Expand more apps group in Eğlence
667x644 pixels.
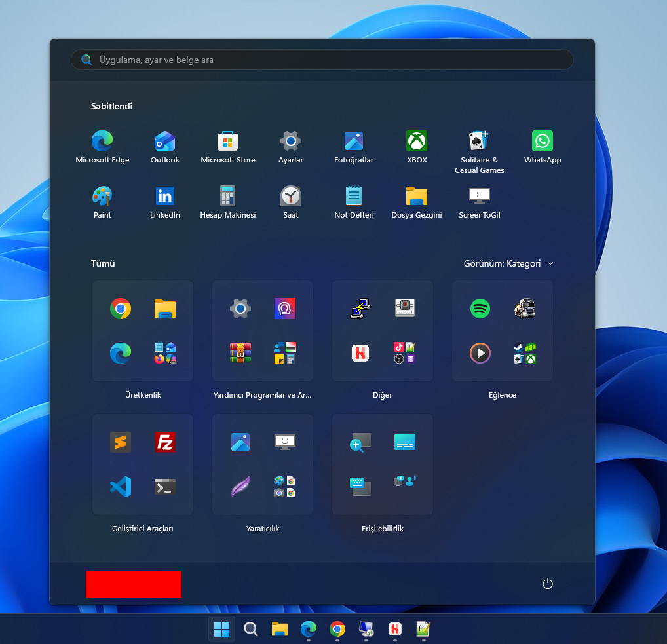[525, 353]
